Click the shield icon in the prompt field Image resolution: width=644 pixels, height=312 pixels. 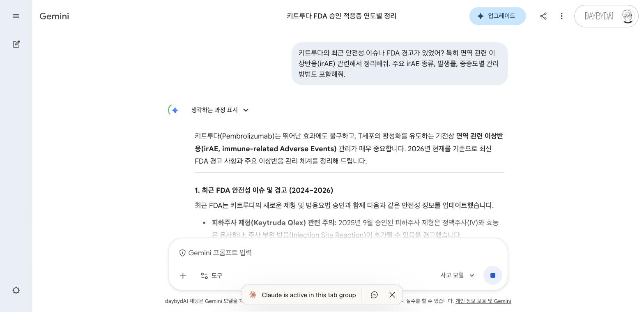click(182, 253)
